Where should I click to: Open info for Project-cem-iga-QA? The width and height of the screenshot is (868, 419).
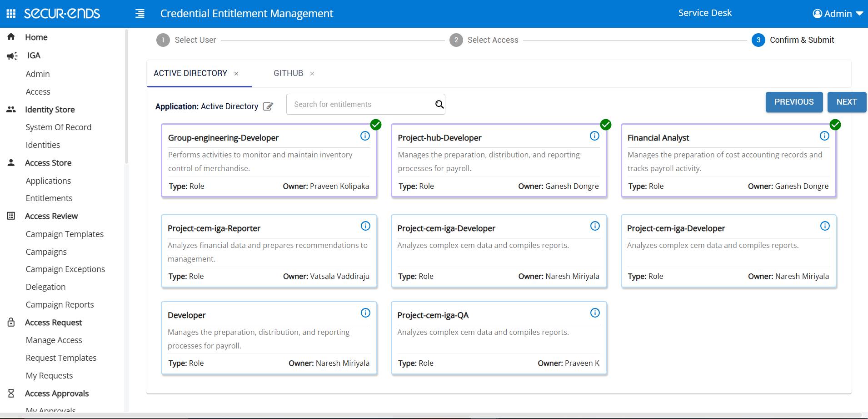point(595,313)
